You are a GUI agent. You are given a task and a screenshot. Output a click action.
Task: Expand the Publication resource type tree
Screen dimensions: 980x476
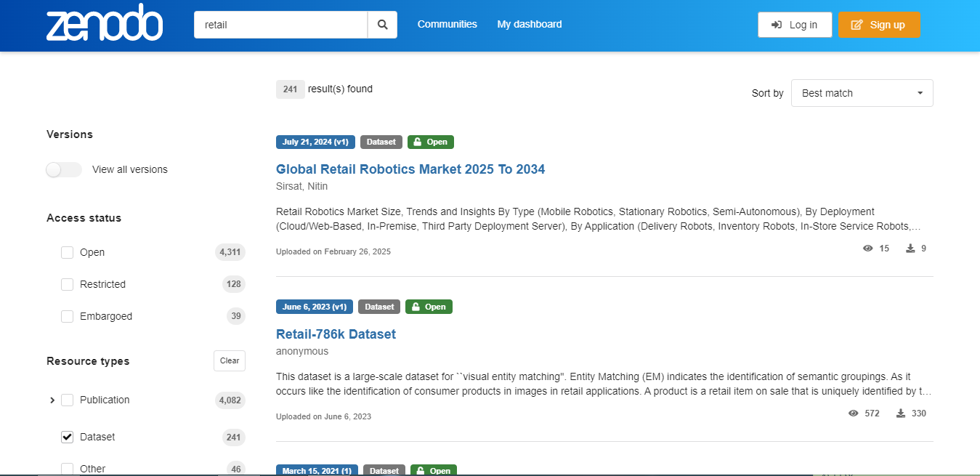click(x=52, y=400)
